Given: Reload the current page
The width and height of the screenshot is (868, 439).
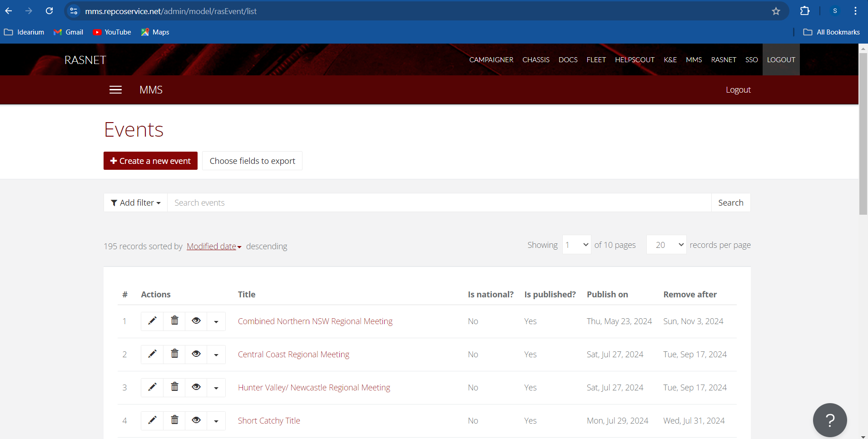Looking at the screenshot, I should coord(50,11).
